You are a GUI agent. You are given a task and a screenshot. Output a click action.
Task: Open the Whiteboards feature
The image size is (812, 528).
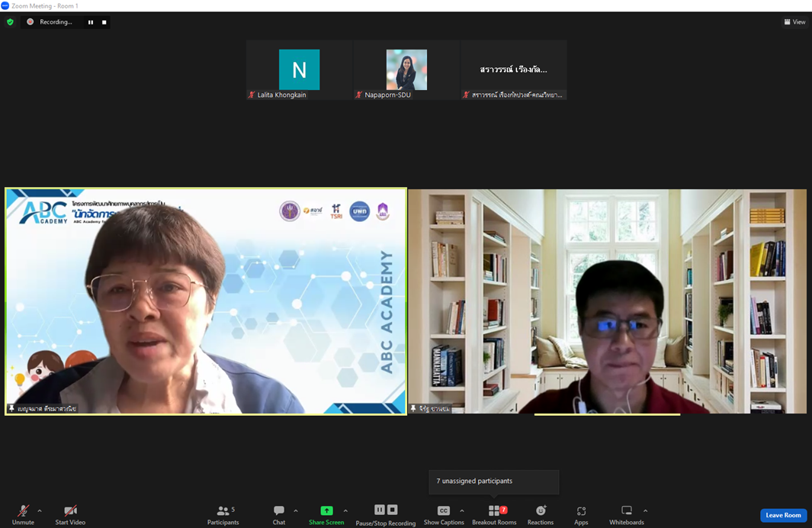tap(627, 512)
